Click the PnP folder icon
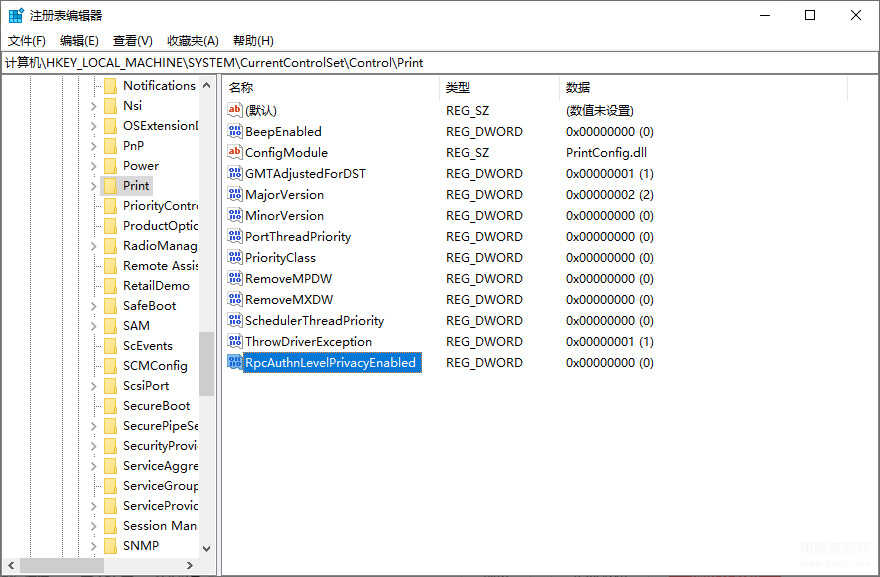 tap(111, 145)
